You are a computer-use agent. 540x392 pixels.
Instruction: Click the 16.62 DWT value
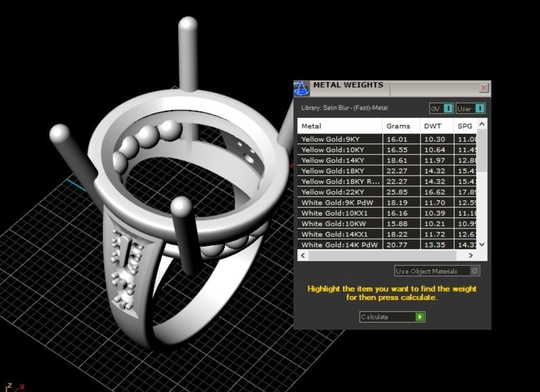coord(434,192)
